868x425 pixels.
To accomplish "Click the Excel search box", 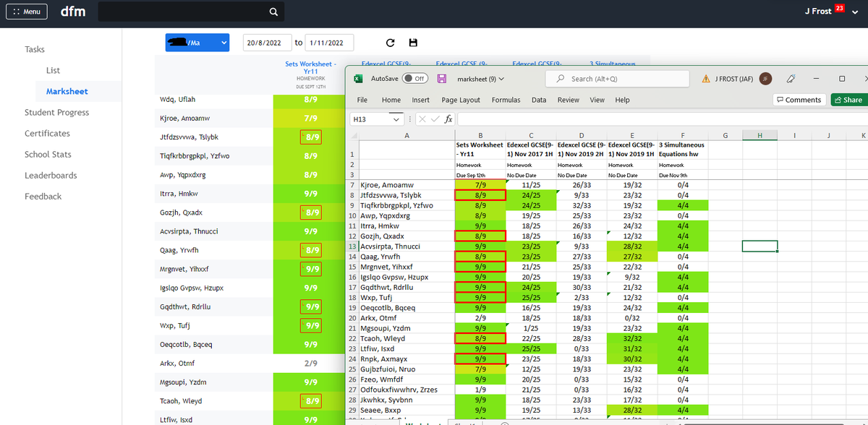I will point(618,78).
